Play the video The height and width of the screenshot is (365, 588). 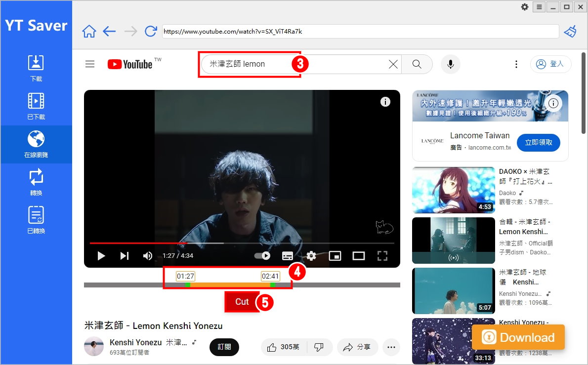click(x=101, y=255)
